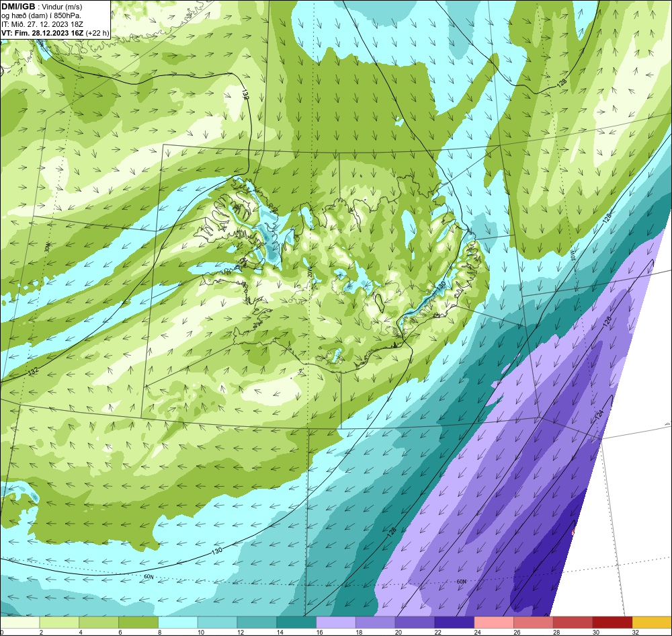
Task: Click the legend tick label '8'
Action: coord(160,632)
